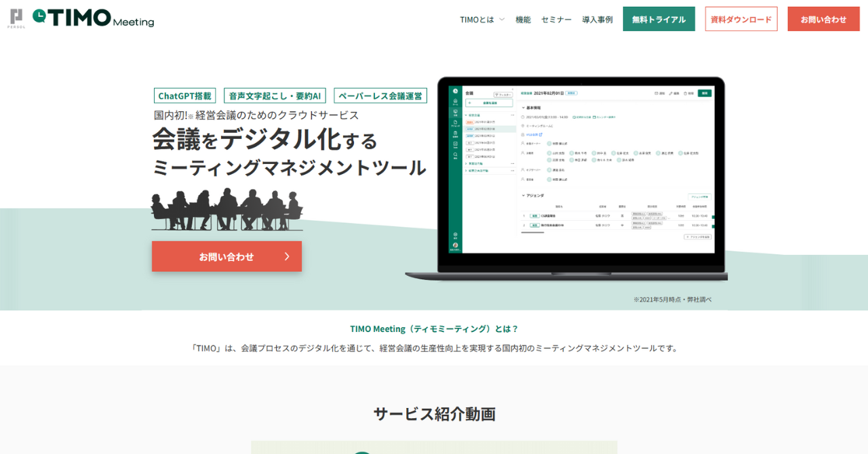Image resolution: width=868 pixels, height=454 pixels.
Task: Go to the セミナー page
Action: 556,19
